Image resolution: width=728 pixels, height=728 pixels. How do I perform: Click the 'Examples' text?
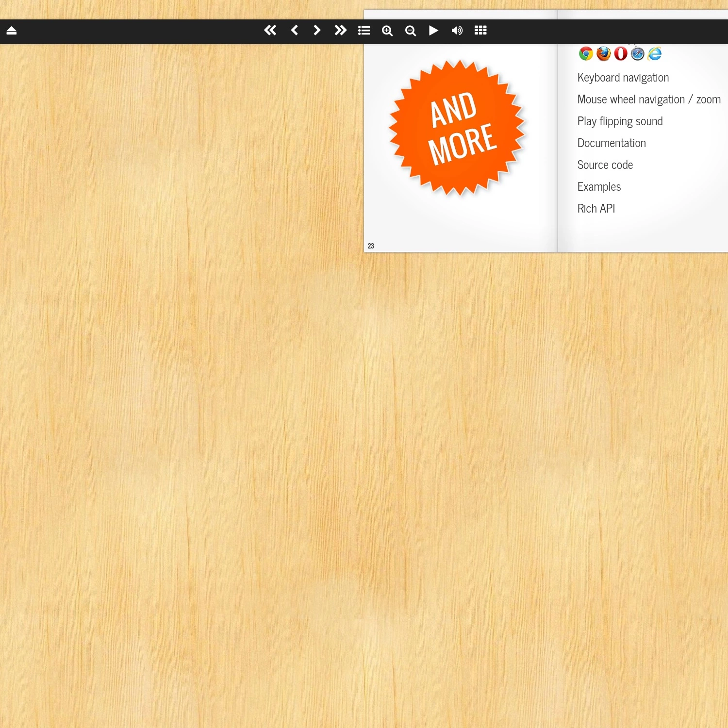[599, 187]
